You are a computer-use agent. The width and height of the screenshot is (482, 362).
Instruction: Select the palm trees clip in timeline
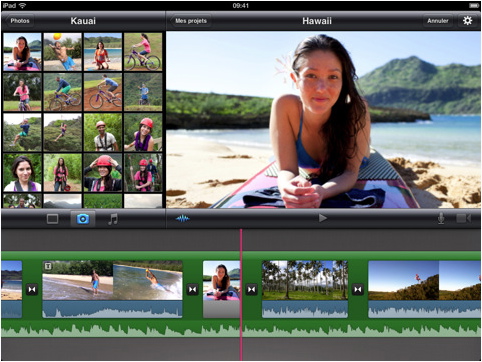point(305,289)
